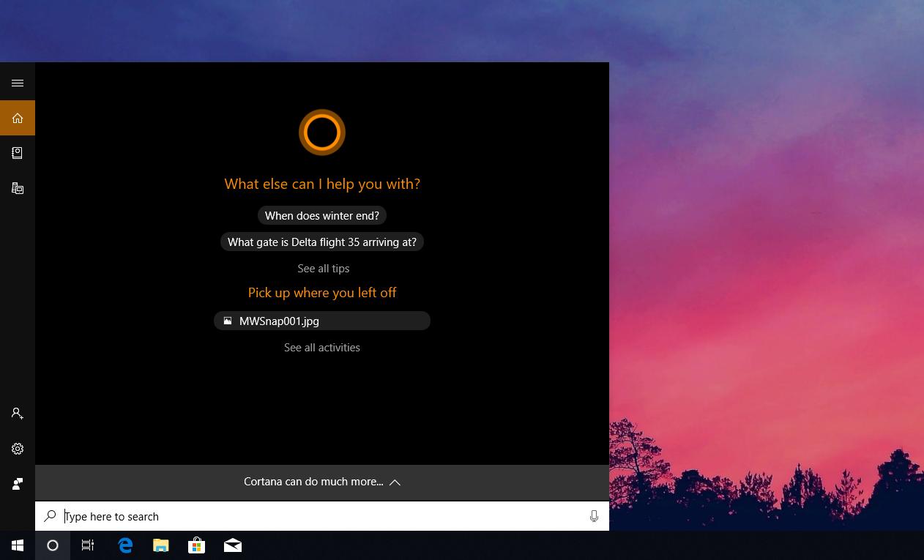Go to Cortana Home
The width and height of the screenshot is (924, 560).
pos(18,118)
